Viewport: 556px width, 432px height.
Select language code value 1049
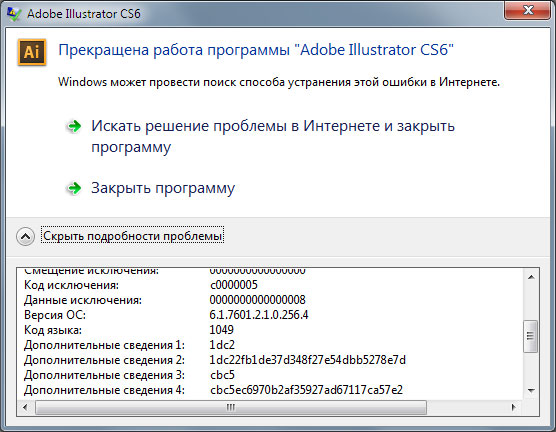point(222,330)
